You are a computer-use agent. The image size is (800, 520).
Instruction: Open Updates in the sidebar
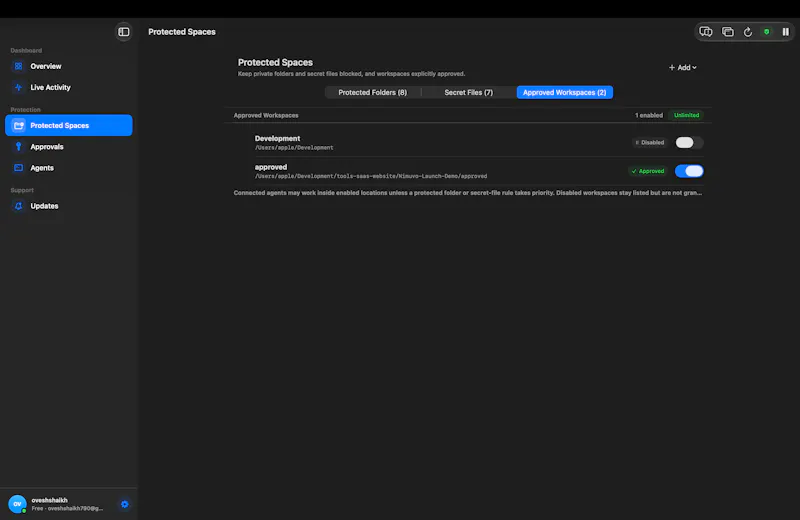pyautogui.click(x=69, y=206)
